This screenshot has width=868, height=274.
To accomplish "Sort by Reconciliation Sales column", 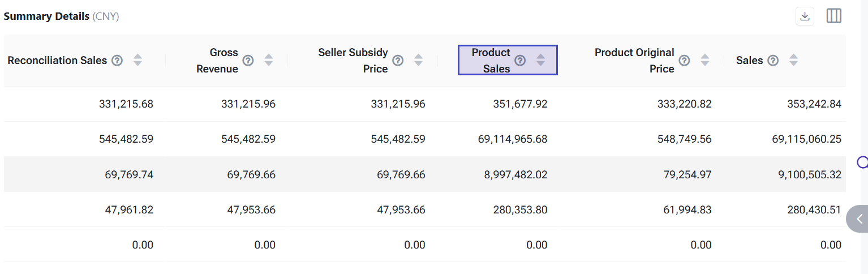I will (137, 61).
